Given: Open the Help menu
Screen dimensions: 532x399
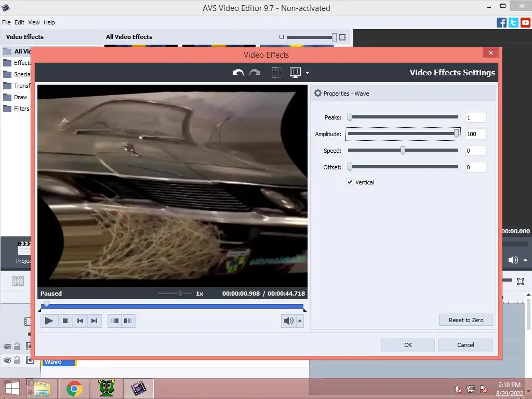Looking at the screenshot, I should 49,22.
